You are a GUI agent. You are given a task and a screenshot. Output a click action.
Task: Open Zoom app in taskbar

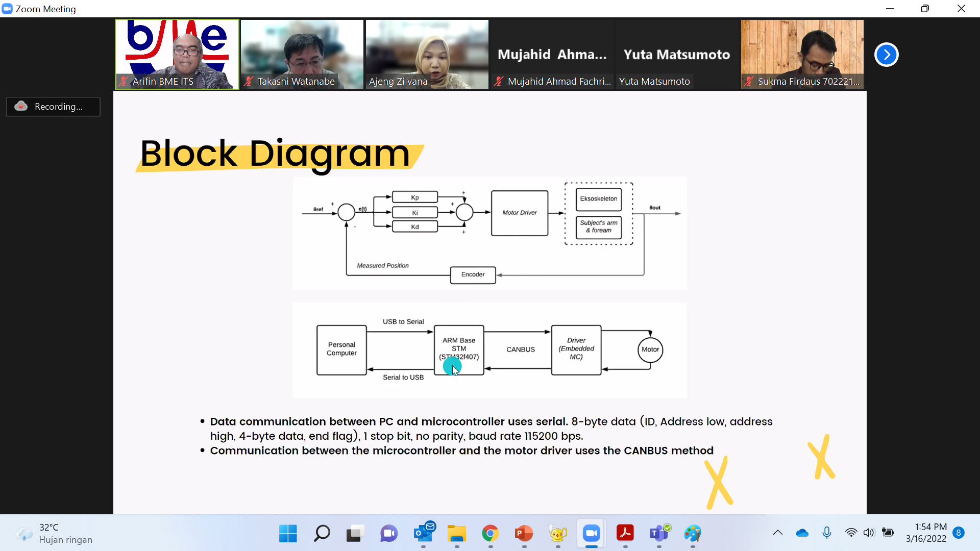591,534
